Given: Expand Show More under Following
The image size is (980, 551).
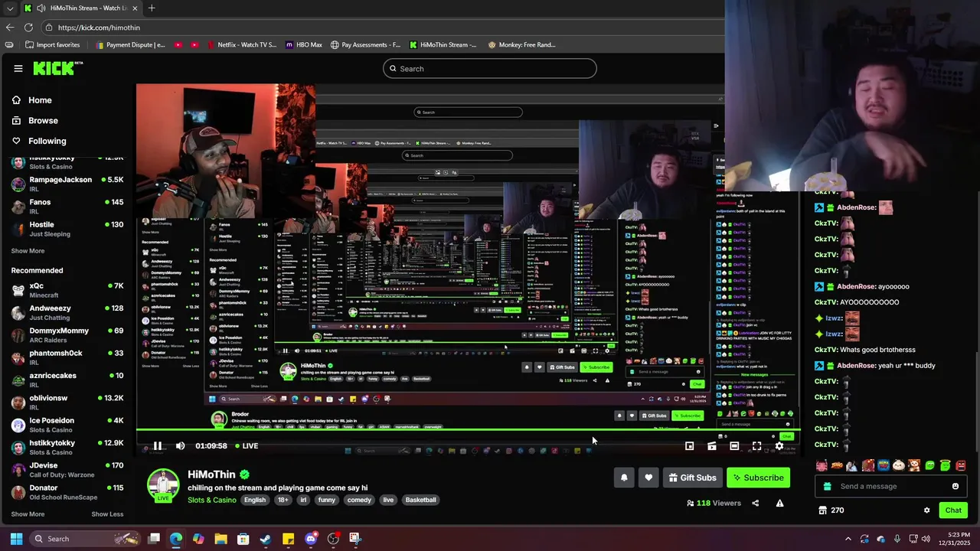Looking at the screenshot, I should [x=28, y=251].
